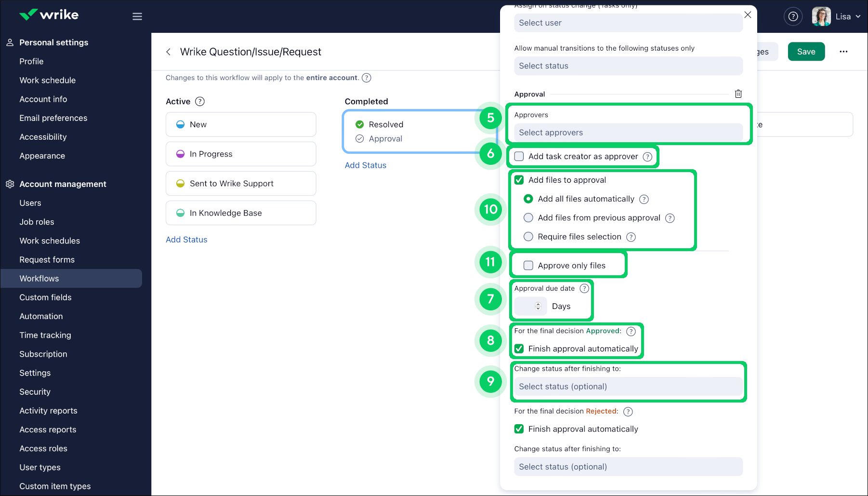Open Select status dropdown for manual transitions

pyautogui.click(x=628, y=66)
